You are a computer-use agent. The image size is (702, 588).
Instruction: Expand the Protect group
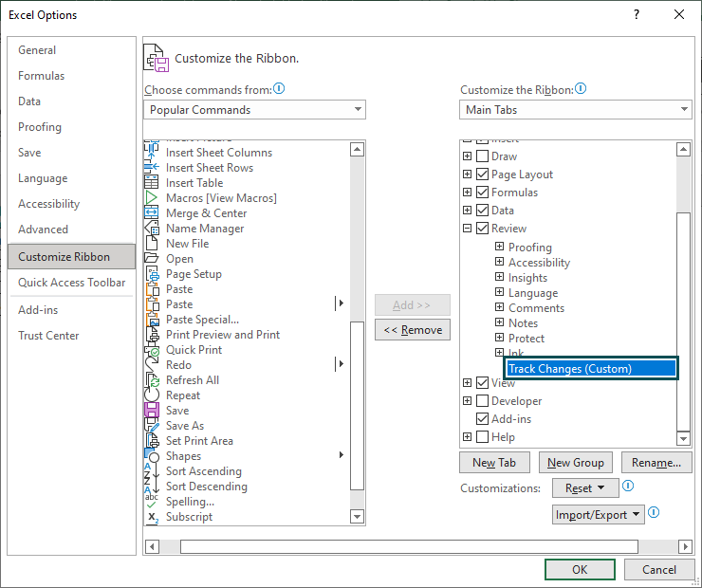click(499, 338)
